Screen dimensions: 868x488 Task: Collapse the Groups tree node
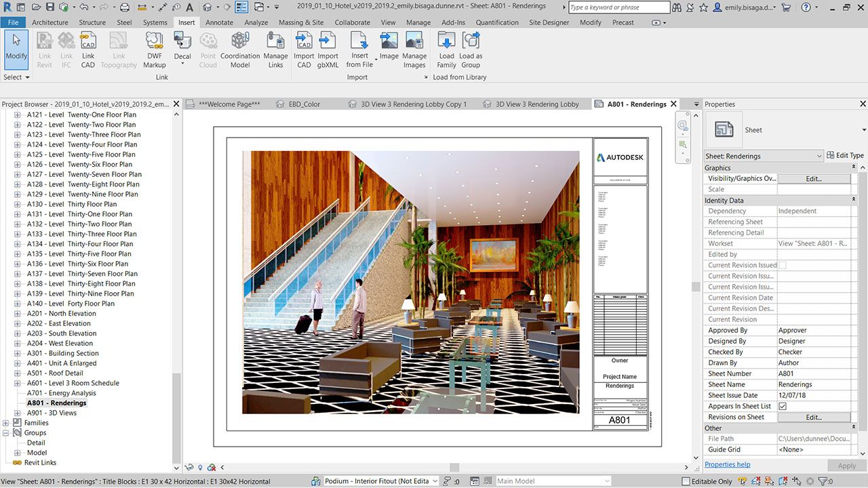[7, 432]
